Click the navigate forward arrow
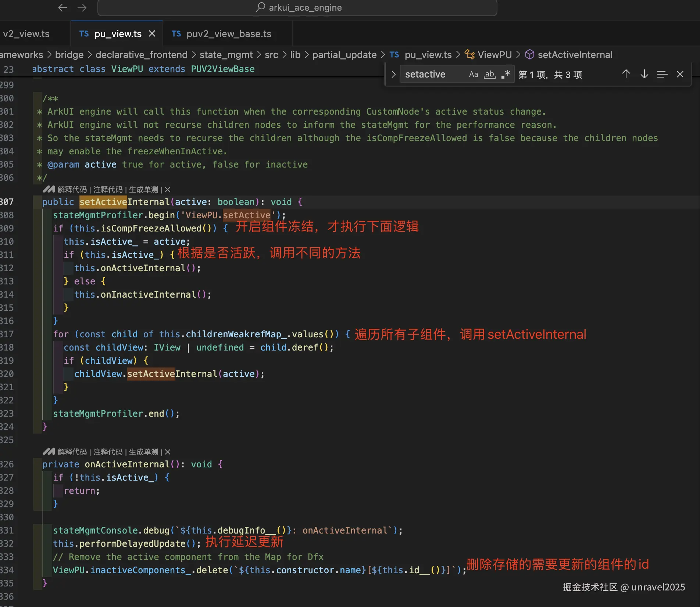The image size is (700, 607). tap(82, 8)
